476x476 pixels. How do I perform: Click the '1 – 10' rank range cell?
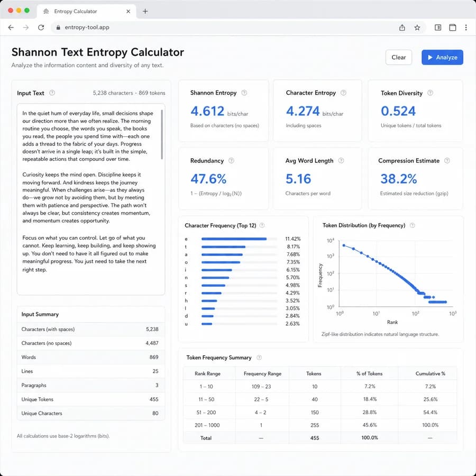point(206,387)
